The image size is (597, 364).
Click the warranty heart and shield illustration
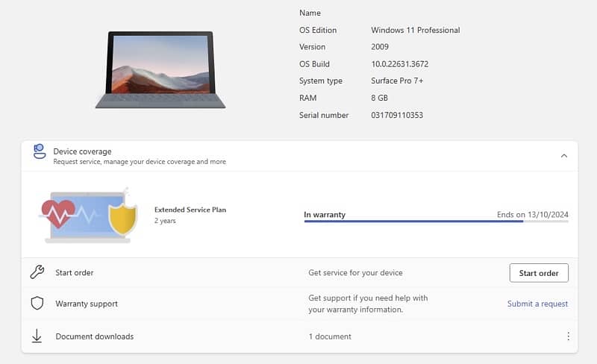coord(88,215)
